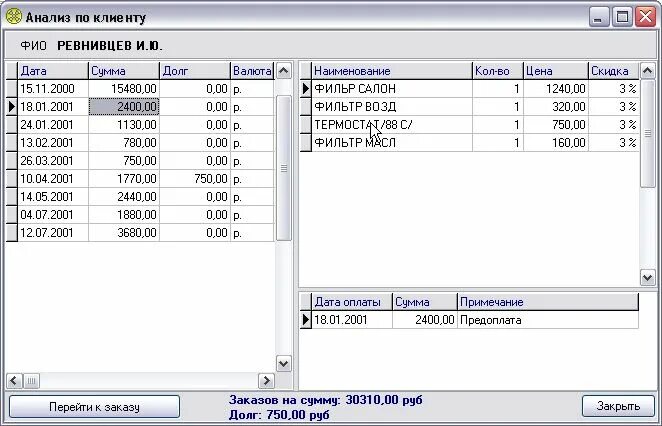Screen dimensions: 662x426
Task: Select the order dated 14.05.2001
Action: pyautogui.click(x=140, y=197)
